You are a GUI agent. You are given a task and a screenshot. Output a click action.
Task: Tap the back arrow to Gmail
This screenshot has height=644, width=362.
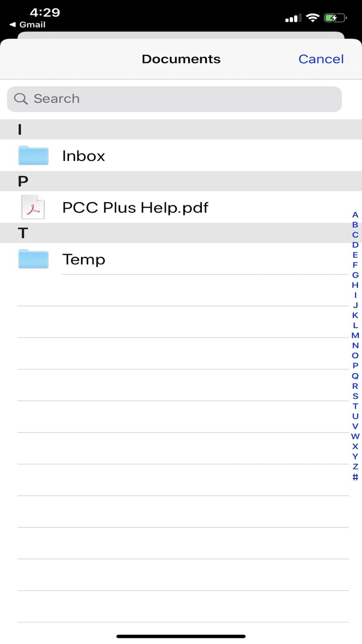(x=13, y=25)
